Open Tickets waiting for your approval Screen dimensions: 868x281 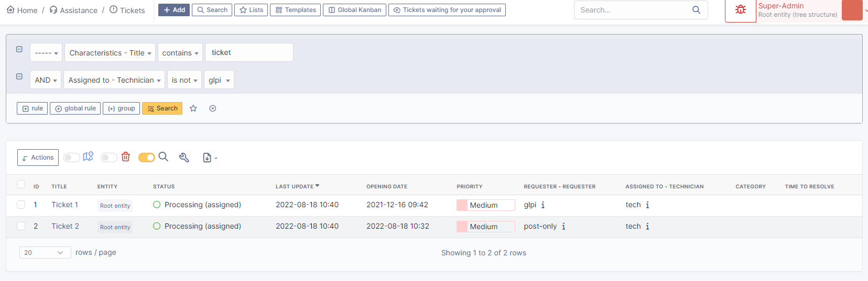coord(447,10)
